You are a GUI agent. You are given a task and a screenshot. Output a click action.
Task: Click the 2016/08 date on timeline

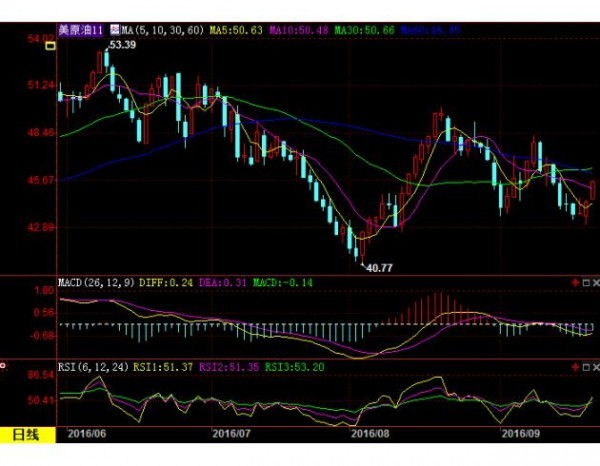[371, 434]
